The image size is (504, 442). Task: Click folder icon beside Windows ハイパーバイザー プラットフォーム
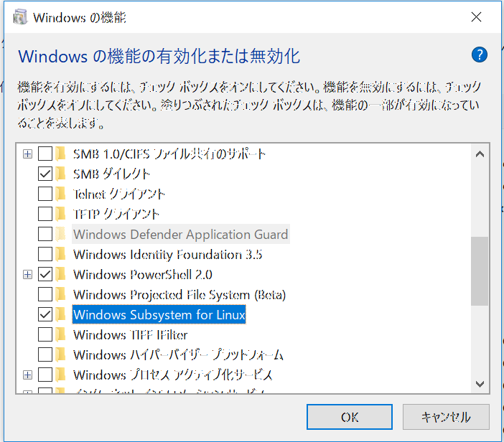[60, 354]
